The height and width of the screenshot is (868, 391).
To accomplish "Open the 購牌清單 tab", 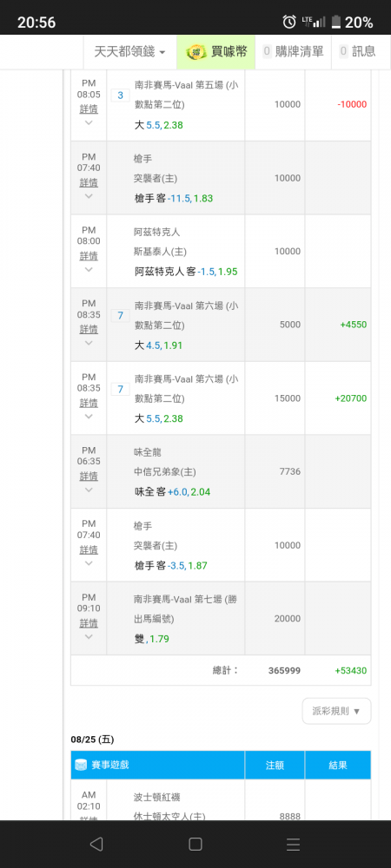I will (x=293, y=52).
